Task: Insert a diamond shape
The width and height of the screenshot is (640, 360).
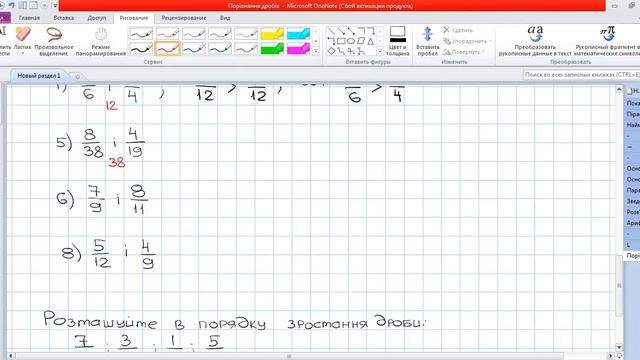Action: [331, 51]
